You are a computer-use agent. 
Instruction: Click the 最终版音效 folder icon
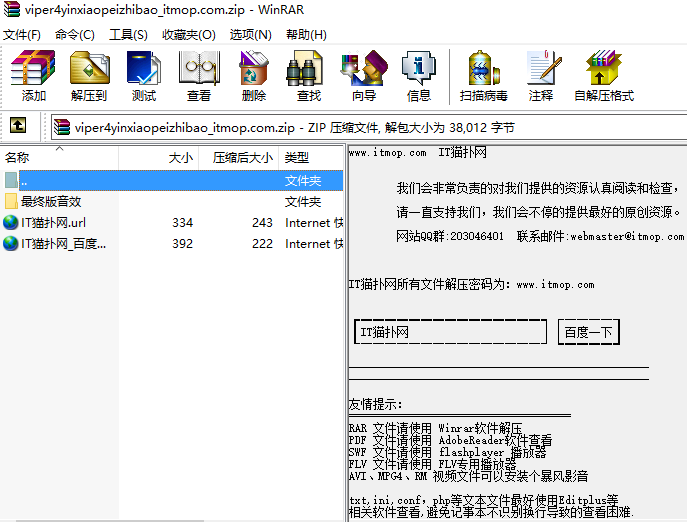pyautogui.click(x=11, y=202)
